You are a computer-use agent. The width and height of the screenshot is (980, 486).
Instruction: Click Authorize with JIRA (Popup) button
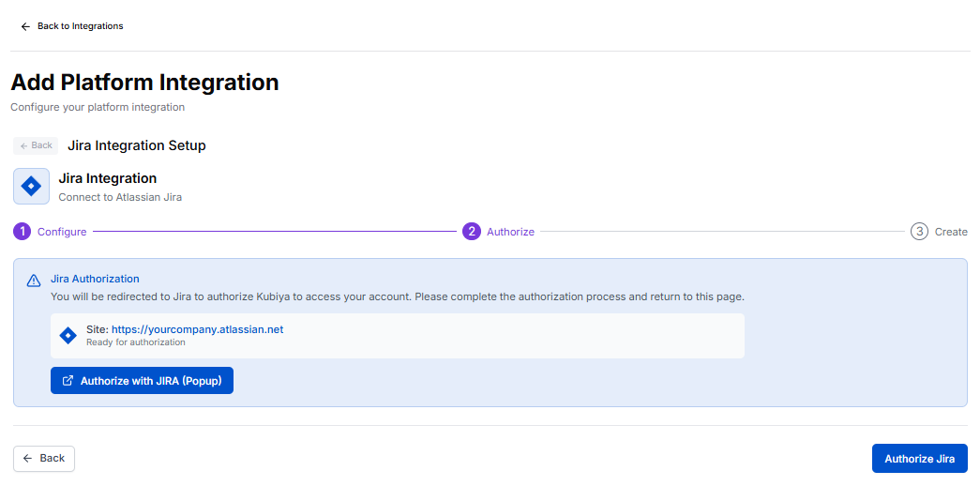pyautogui.click(x=142, y=380)
